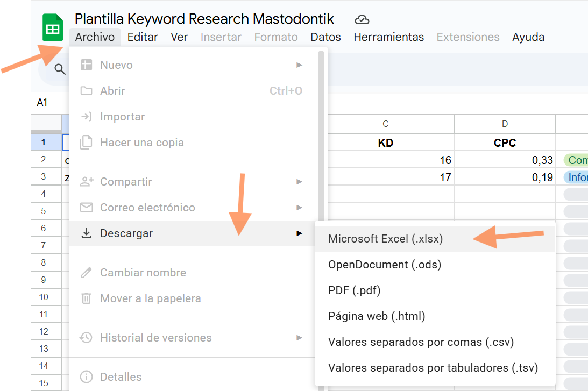Click the Correo electrónico envelope icon
Viewport: 588px width, 391px height.
pyautogui.click(x=86, y=207)
